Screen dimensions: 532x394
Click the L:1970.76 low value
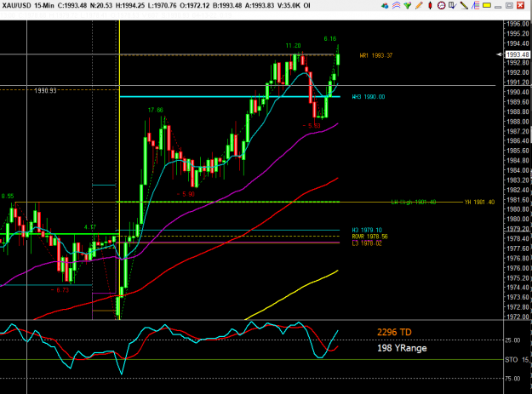point(162,6)
